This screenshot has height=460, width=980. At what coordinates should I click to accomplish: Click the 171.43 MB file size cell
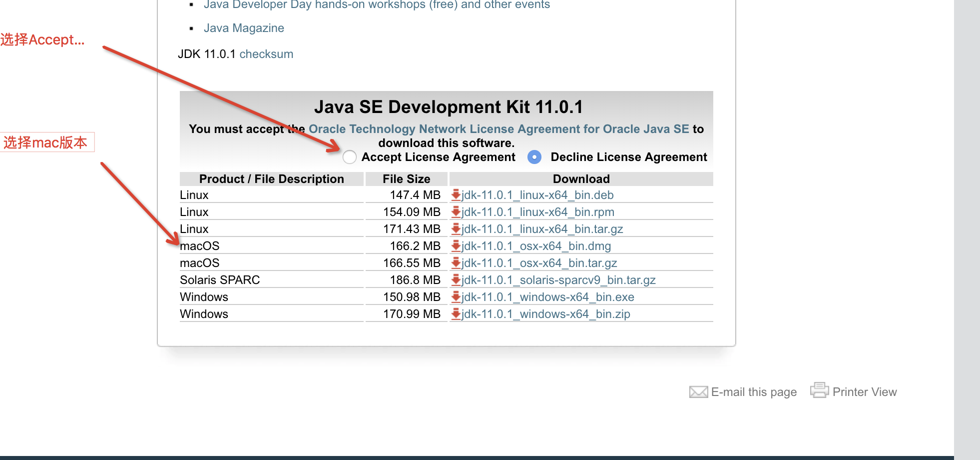tap(407, 229)
